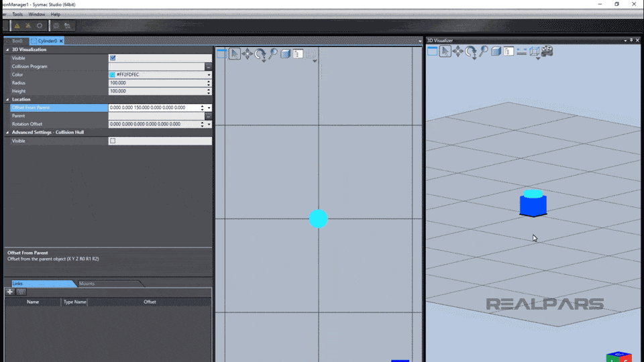Open the Offset From Parent dropdown arrow
The height and width of the screenshot is (362, 644).
[x=209, y=107]
